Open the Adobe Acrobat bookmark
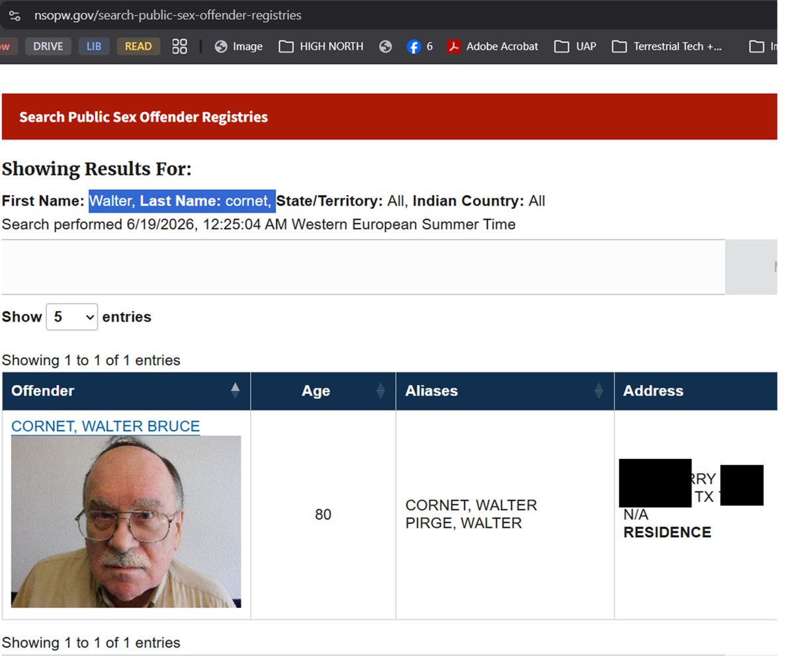This screenshot has height=672, width=794. (492, 46)
